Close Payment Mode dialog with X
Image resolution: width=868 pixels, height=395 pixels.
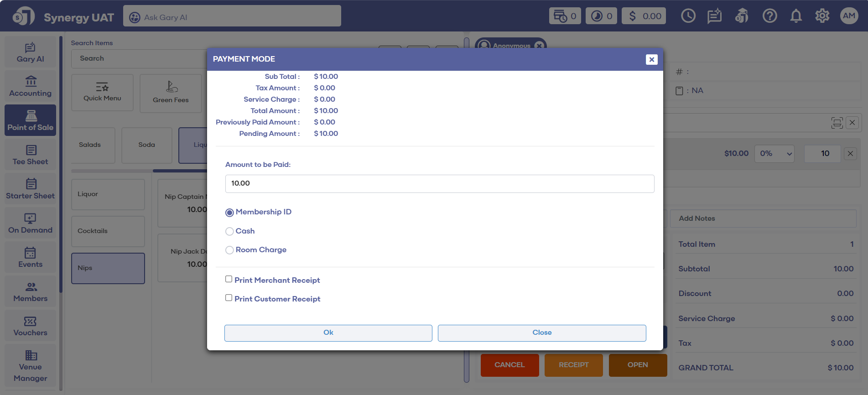coord(651,59)
